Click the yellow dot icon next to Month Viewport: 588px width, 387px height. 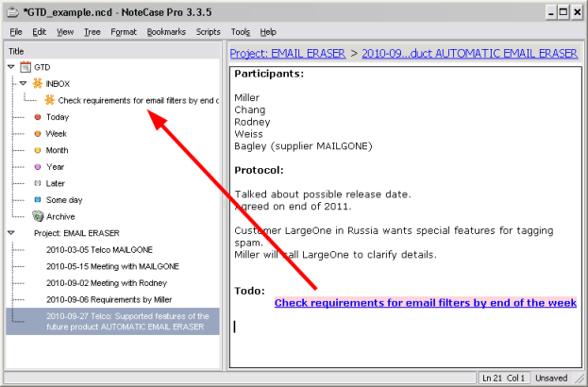38,150
